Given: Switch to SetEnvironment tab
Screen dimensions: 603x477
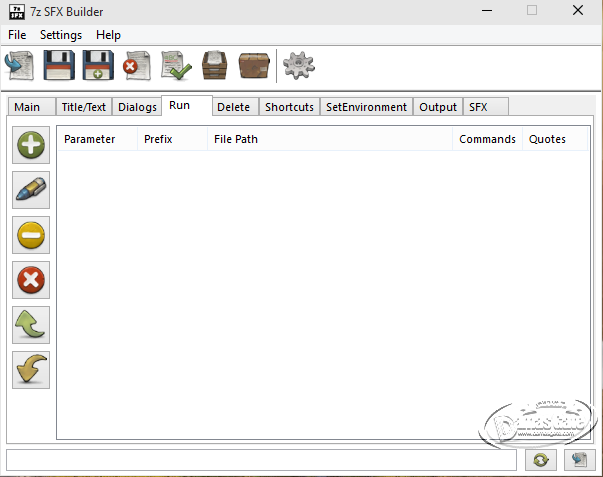Looking at the screenshot, I should click(x=366, y=107).
